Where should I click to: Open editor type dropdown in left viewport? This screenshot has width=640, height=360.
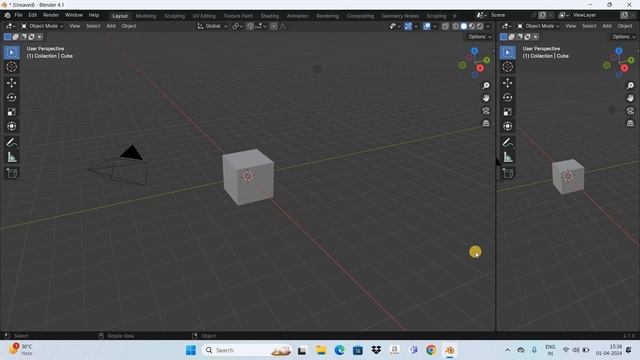[x=10, y=26]
